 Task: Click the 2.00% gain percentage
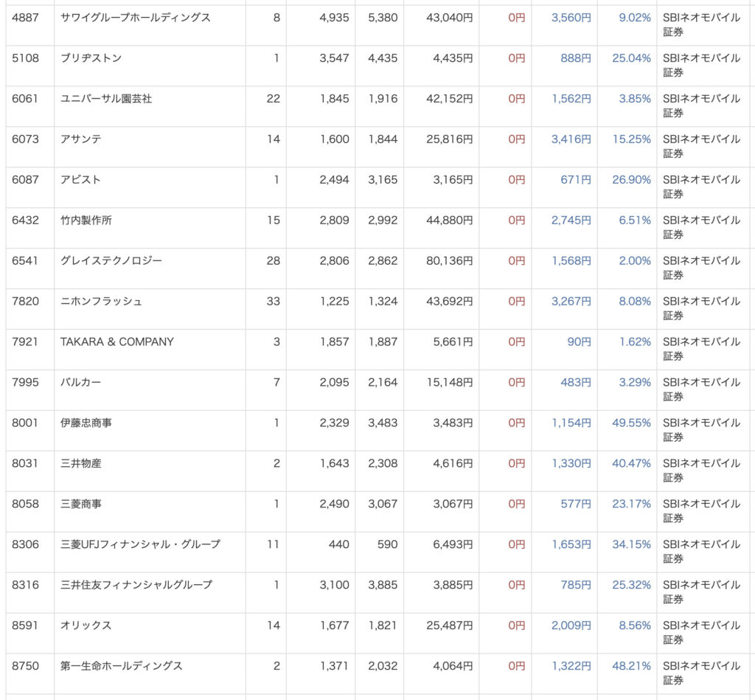(635, 260)
